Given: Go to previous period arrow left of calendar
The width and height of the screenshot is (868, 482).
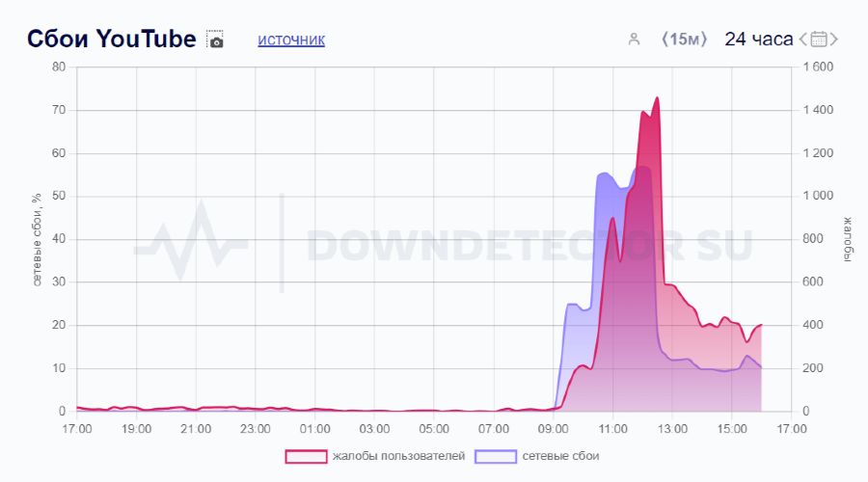Looking at the screenshot, I should (x=803, y=40).
